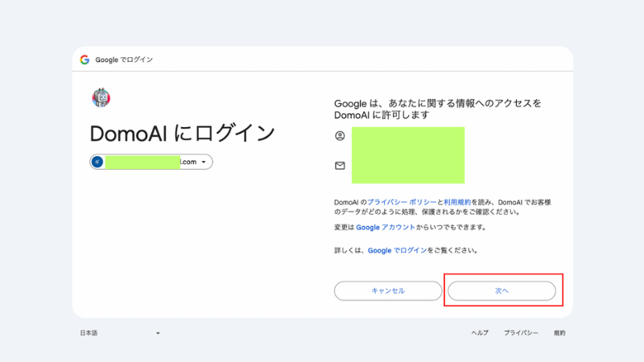Image resolution: width=644 pixels, height=362 pixels.
Task: Click the キャンセル button
Action: [388, 290]
